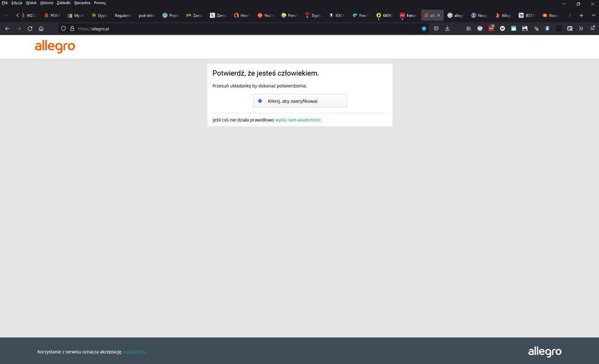Open the list all tabs dropdown
This screenshot has width=599, height=364.
coord(593,16)
